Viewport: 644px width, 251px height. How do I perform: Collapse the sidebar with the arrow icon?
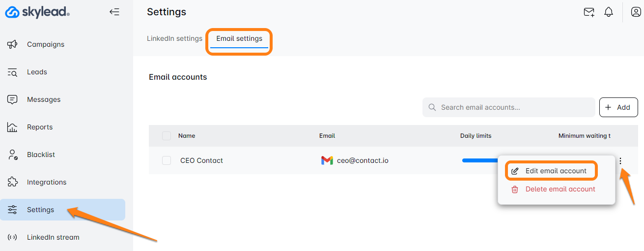(x=114, y=12)
